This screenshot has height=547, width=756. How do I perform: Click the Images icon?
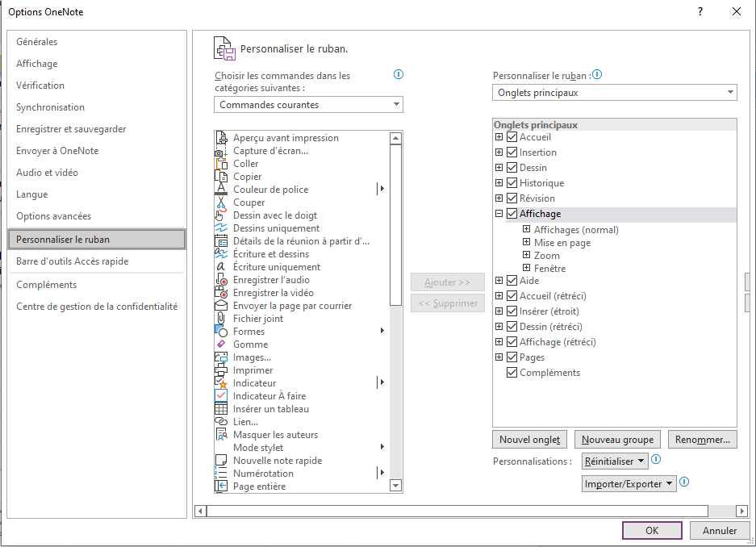coord(221,357)
